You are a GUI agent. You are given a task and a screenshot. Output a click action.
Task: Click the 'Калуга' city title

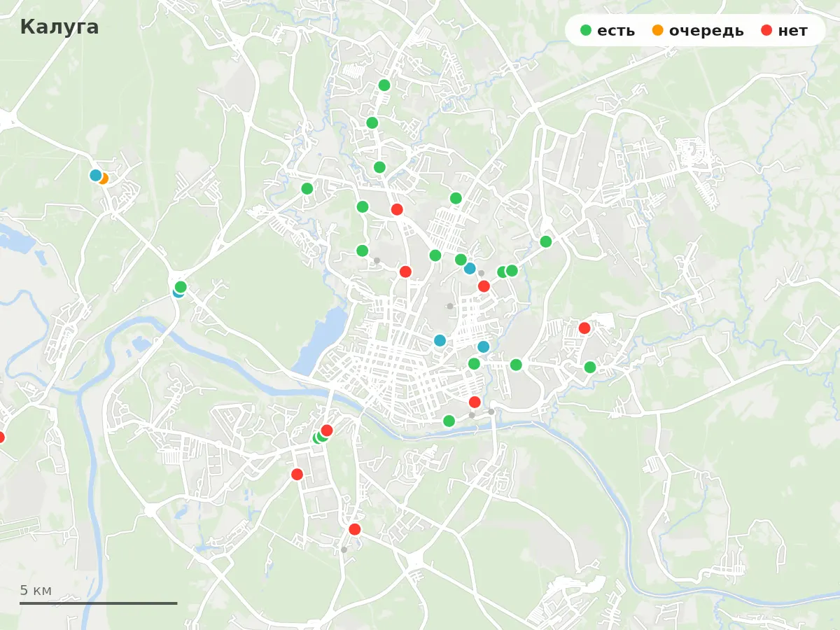(x=59, y=27)
